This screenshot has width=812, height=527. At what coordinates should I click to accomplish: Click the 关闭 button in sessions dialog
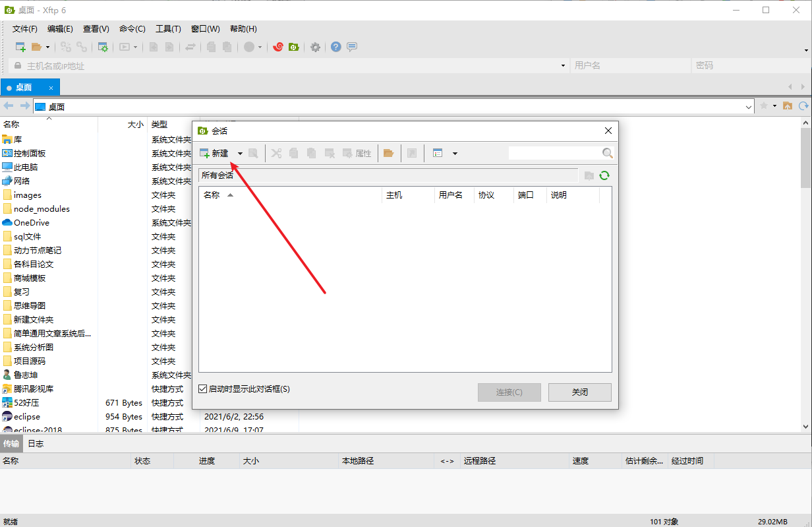click(x=580, y=392)
